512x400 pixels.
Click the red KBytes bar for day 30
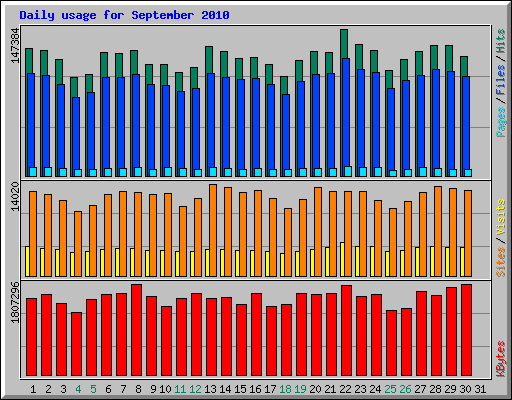tap(467, 330)
